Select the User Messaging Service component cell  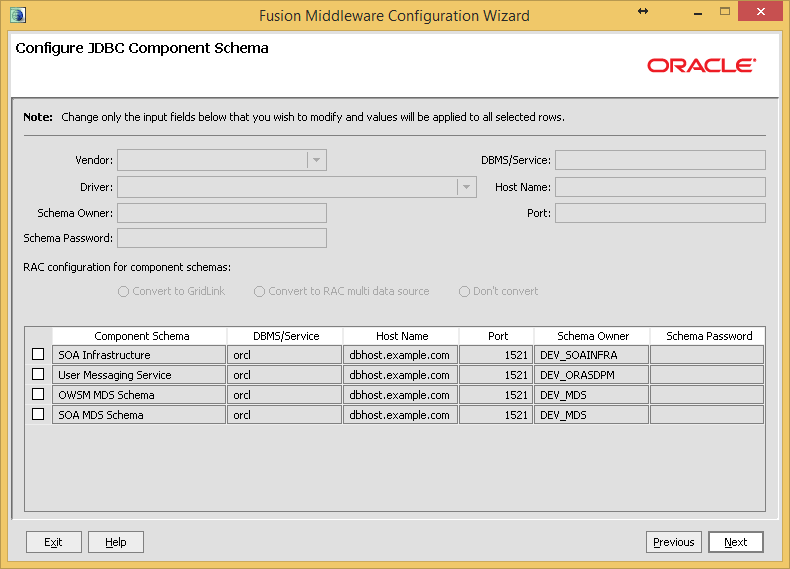tap(139, 375)
